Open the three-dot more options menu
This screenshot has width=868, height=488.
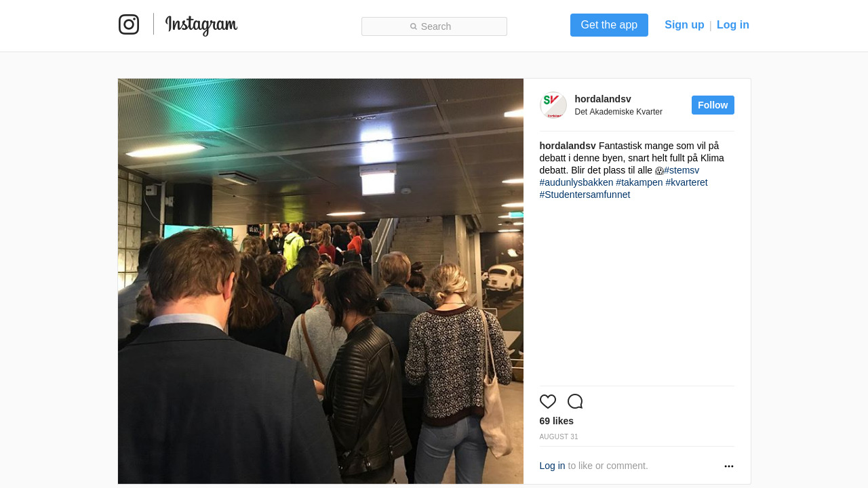(x=729, y=466)
